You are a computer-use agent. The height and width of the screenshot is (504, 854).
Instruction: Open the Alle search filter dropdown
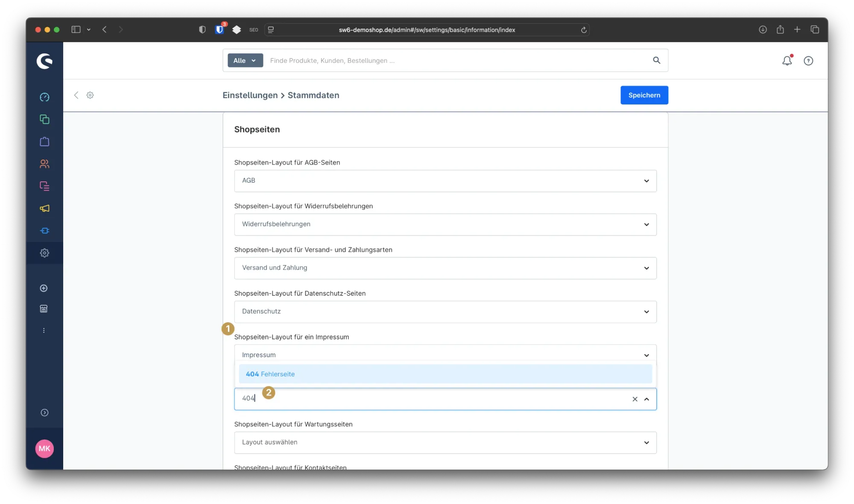click(245, 61)
